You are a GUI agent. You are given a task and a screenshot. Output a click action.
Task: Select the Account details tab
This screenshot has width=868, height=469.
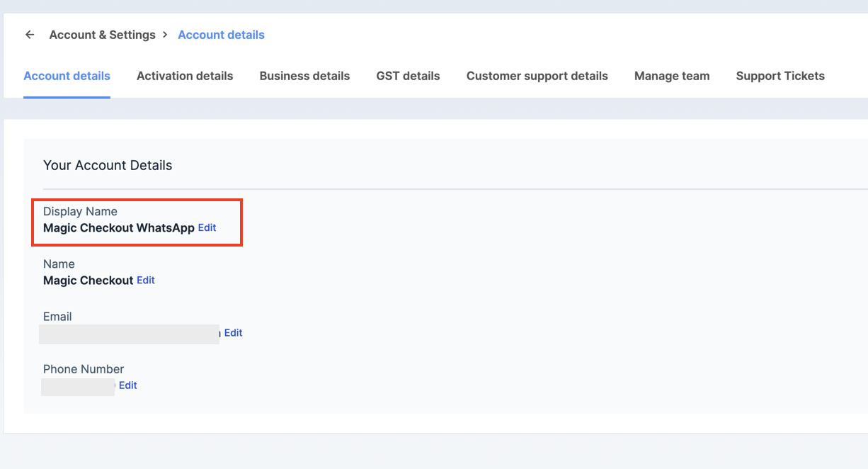(67, 76)
